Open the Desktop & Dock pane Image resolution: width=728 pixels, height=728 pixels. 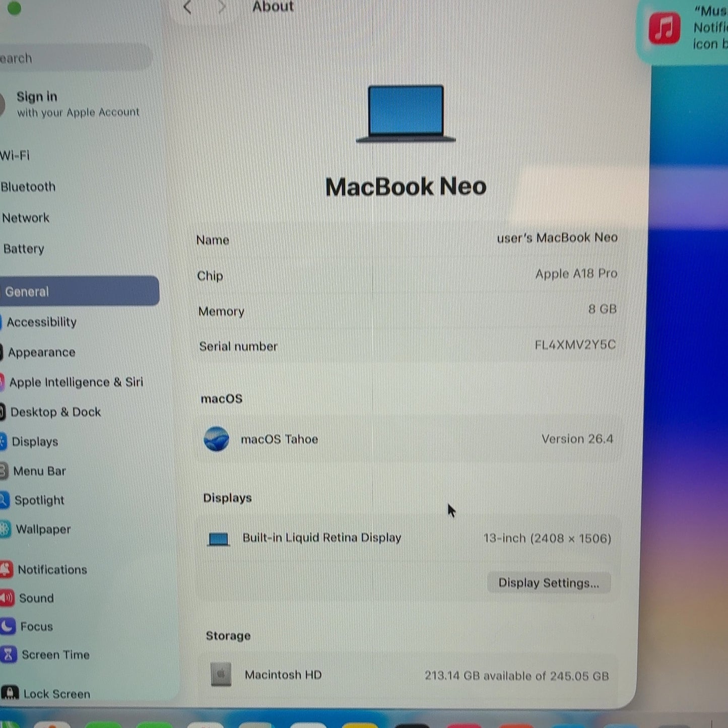tap(55, 412)
